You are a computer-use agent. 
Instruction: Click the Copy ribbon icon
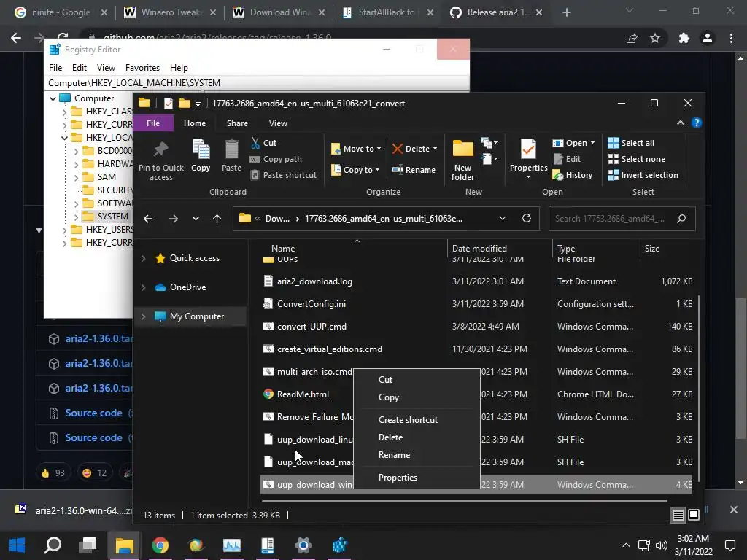201,155
